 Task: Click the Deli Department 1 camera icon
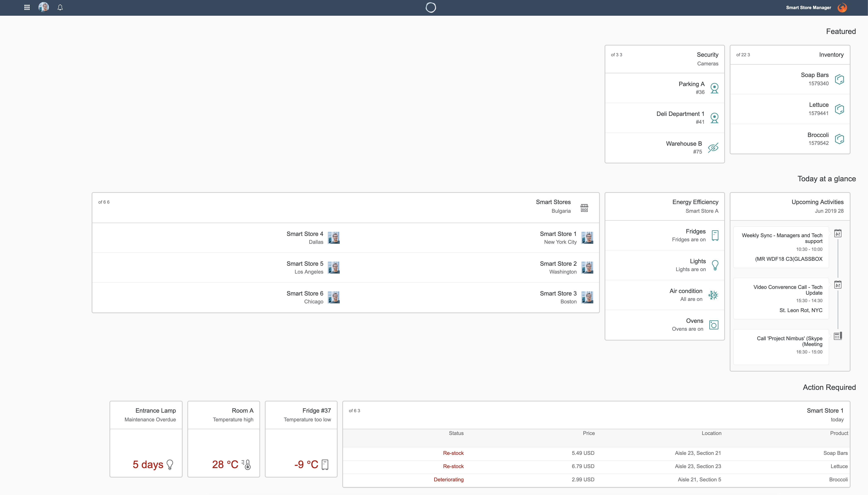click(x=714, y=118)
